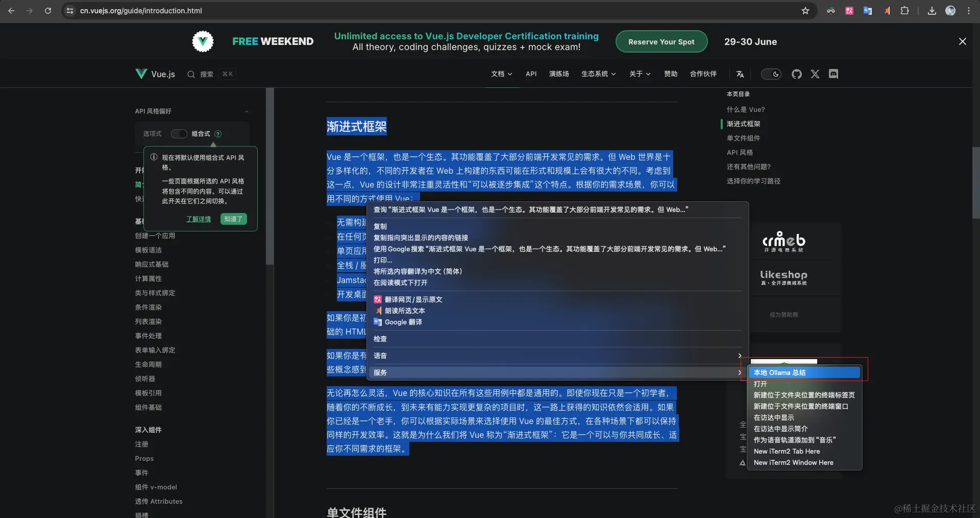Open Google Translate extension icon in toolbar
Viewport: 980px width, 518px height.
(868, 11)
